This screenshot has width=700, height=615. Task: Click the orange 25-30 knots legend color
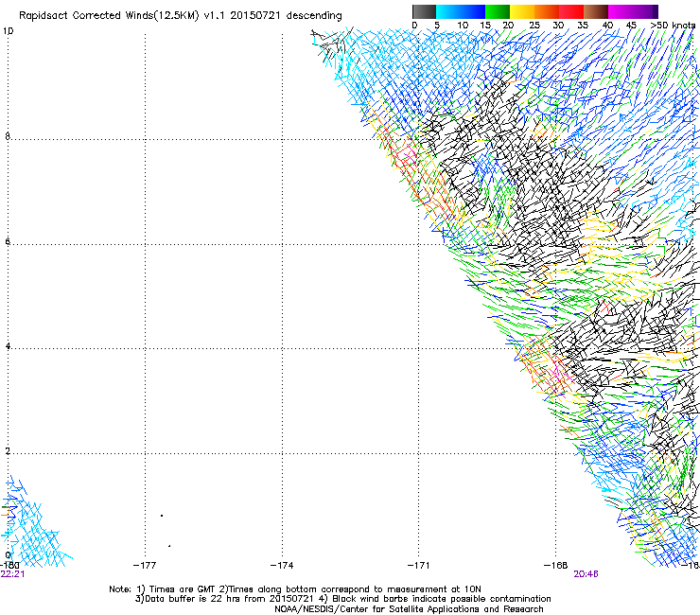pyautogui.click(x=547, y=11)
